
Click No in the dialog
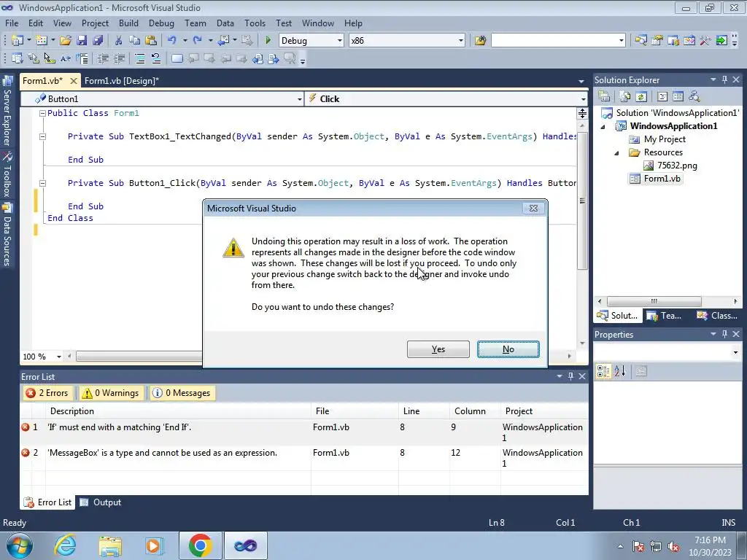[508, 349]
